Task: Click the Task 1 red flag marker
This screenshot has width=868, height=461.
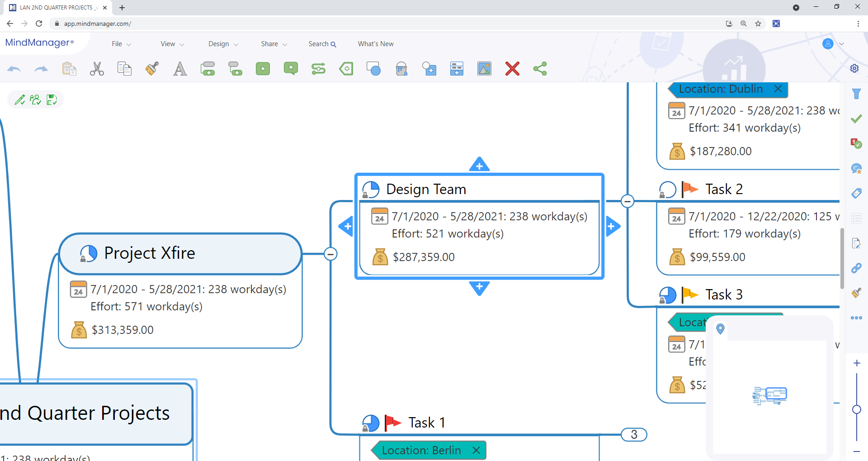Action: (392, 423)
